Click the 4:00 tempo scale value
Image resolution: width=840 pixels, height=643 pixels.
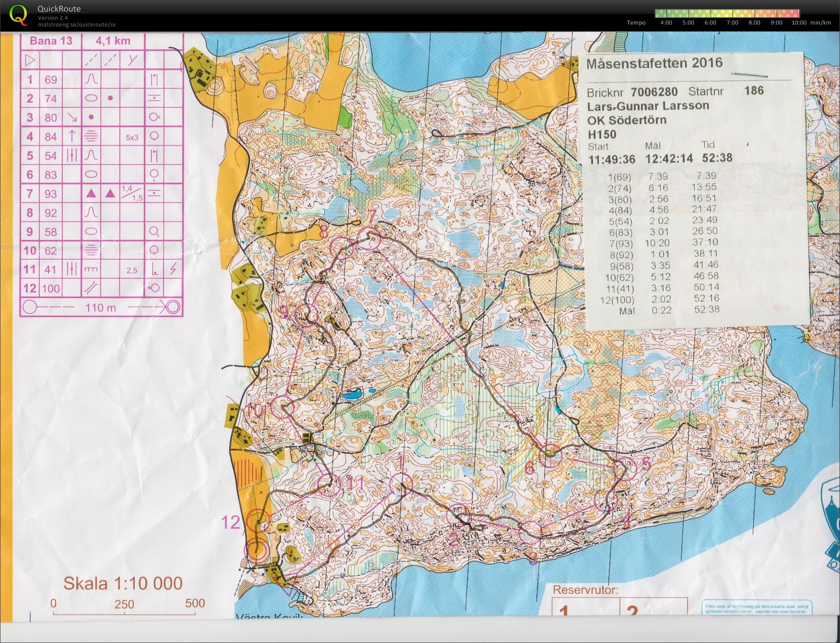(666, 23)
